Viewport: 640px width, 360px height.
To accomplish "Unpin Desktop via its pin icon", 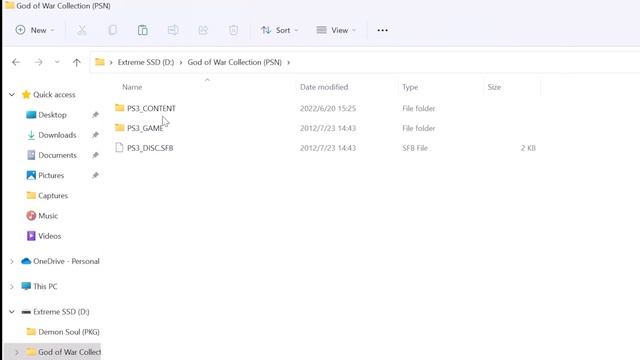I will pos(96,115).
